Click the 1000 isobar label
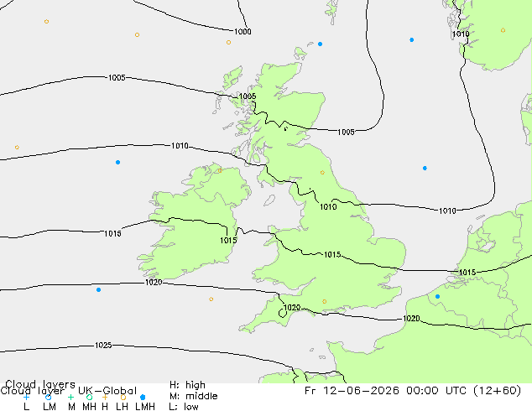This screenshot has height=411, width=532. click(x=243, y=32)
